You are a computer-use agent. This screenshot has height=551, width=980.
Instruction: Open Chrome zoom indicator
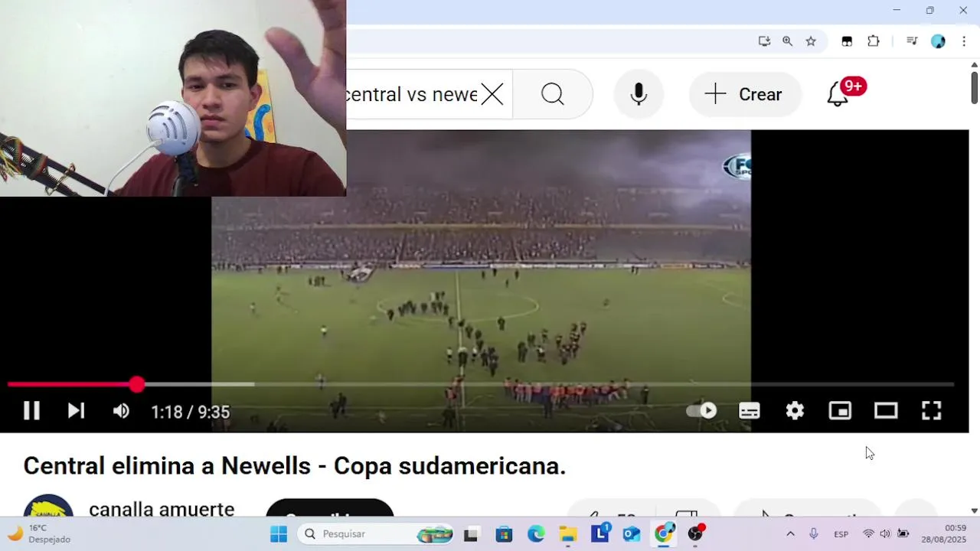(x=787, y=41)
